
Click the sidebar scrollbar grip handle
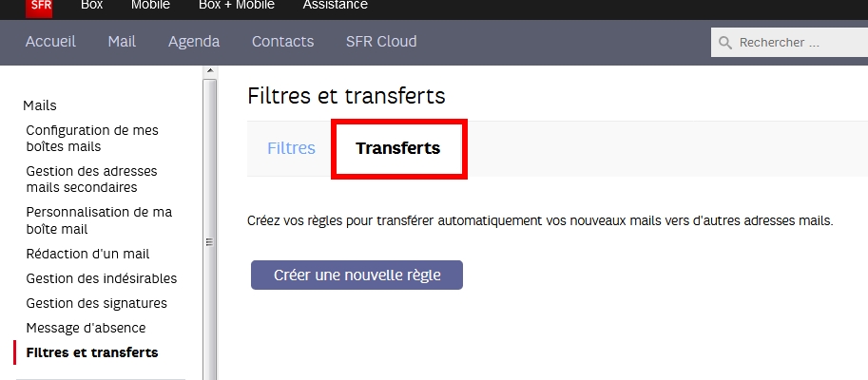[x=209, y=242]
